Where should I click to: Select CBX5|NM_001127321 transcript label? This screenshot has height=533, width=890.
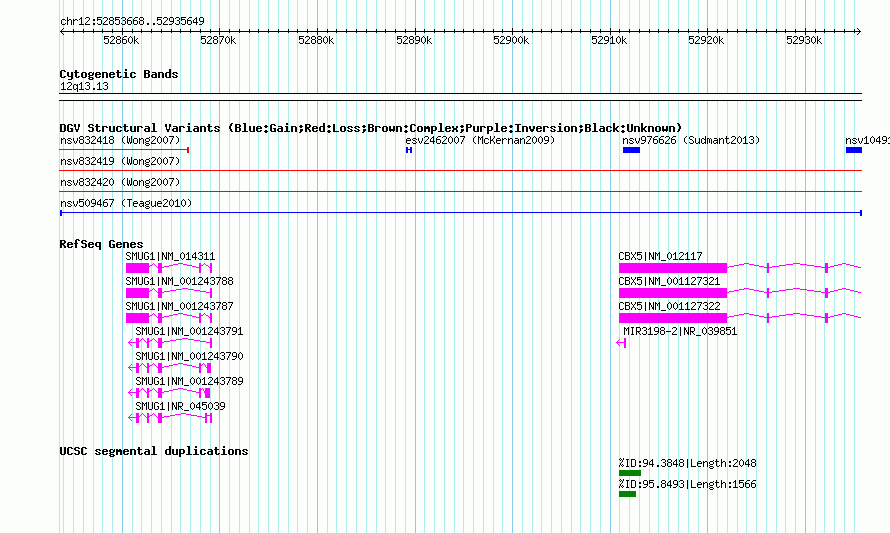[669, 282]
